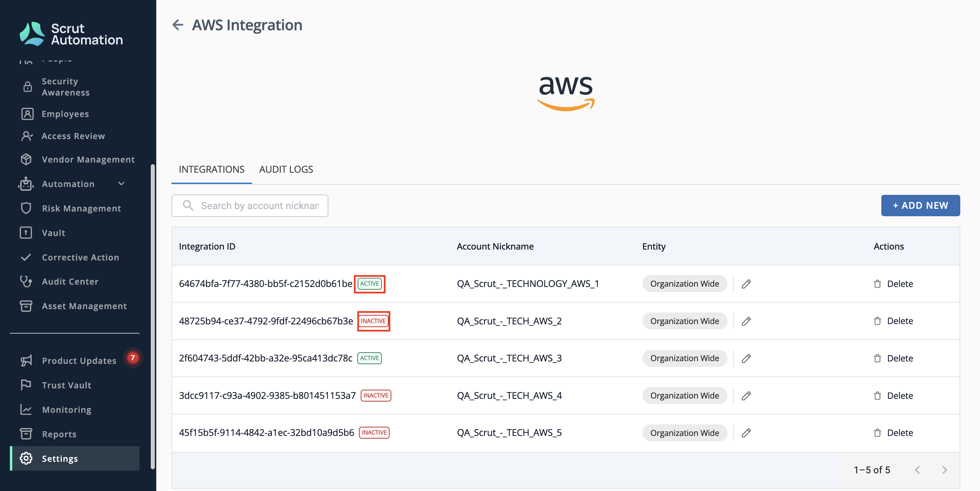Screen dimensions: 980x491
Task: Click Organization Wide chip for TECH_AWS_3
Action: pos(684,358)
